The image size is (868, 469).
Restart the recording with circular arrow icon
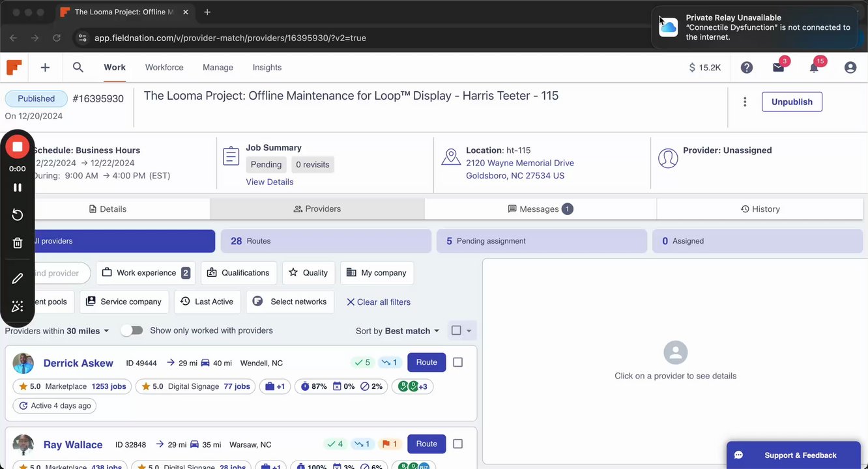point(18,215)
